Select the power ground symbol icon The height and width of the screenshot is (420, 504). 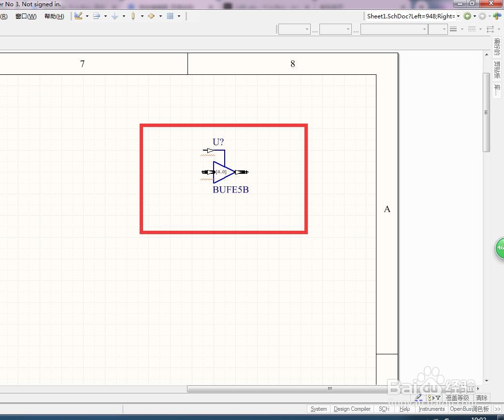pos(115,16)
